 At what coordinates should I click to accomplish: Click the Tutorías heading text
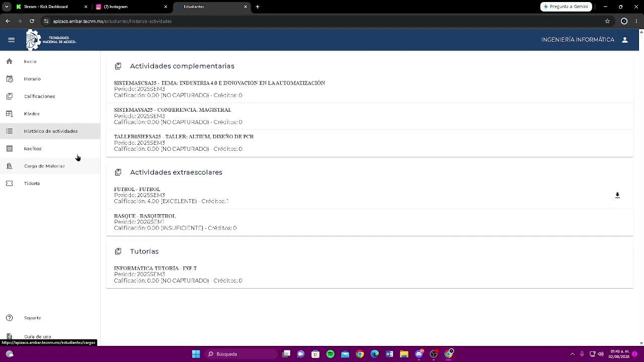click(x=144, y=251)
